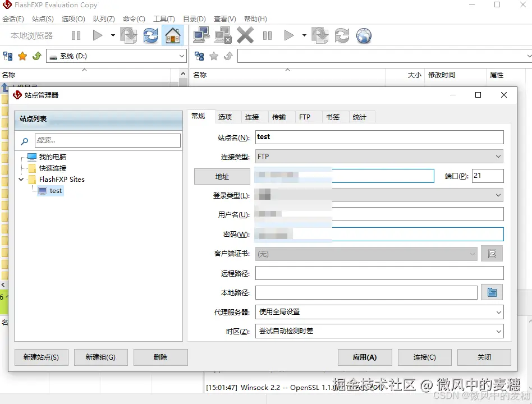Open 站点(S) menu
532x404 pixels.
43,19
